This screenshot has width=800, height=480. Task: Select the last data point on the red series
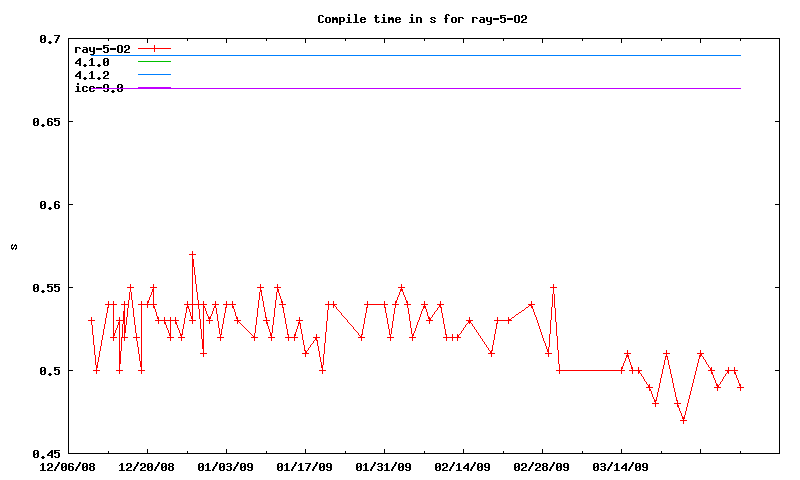(740, 387)
